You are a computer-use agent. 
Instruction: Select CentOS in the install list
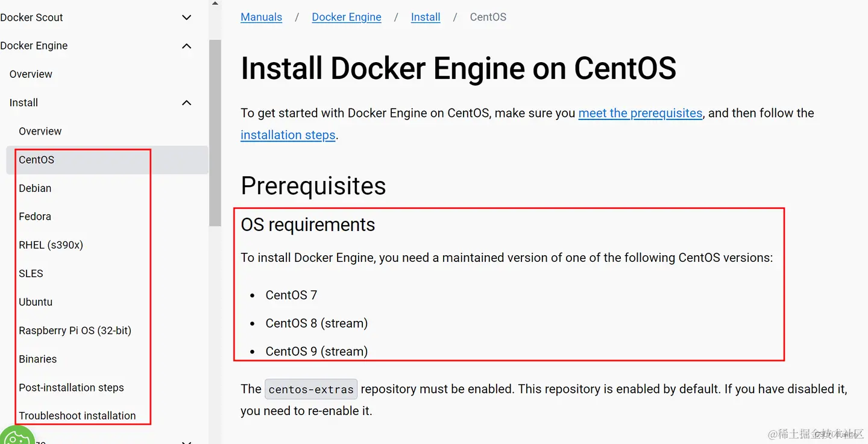click(x=37, y=160)
